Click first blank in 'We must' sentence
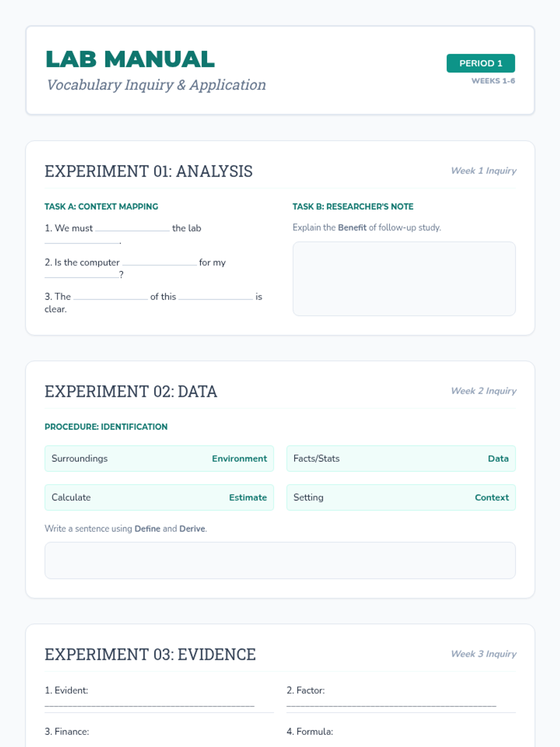The height and width of the screenshot is (747, 560). (132, 228)
